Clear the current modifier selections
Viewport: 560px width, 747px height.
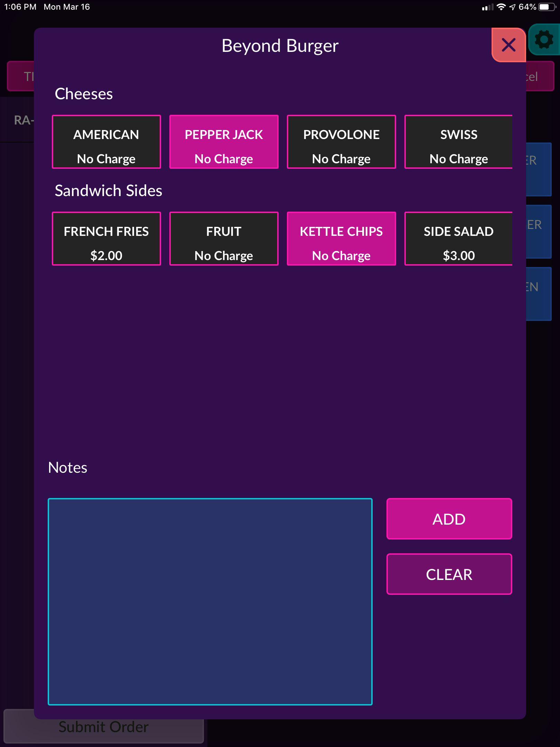449,574
